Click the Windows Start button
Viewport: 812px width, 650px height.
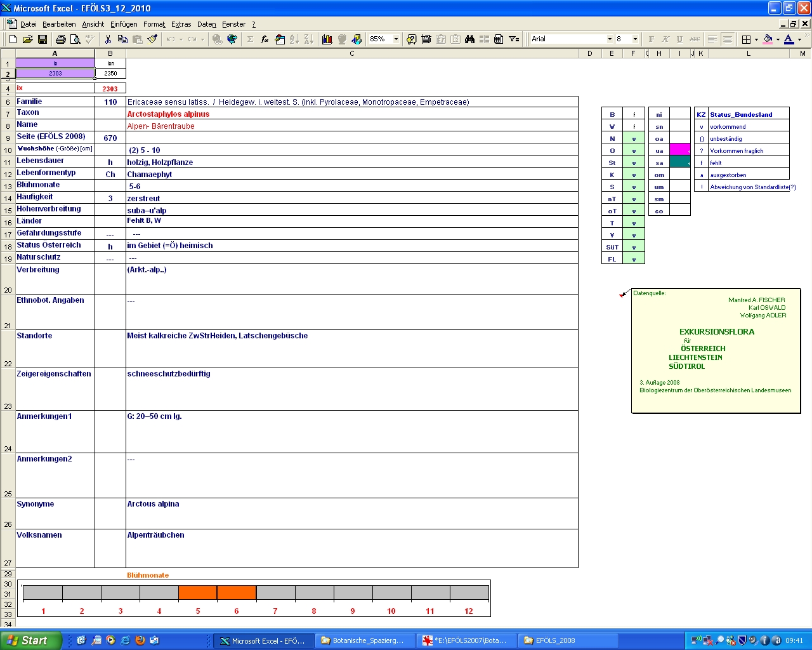pos(31,640)
